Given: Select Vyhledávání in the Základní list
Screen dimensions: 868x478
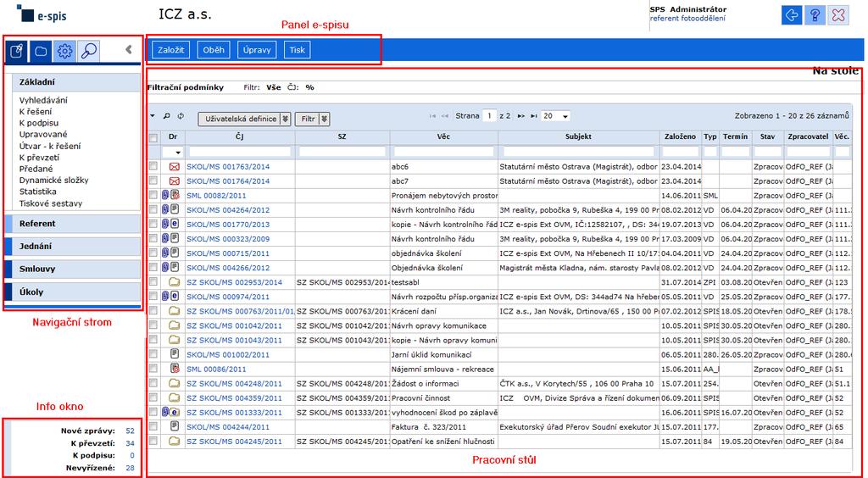Looking at the screenshot, I should 44,100.
